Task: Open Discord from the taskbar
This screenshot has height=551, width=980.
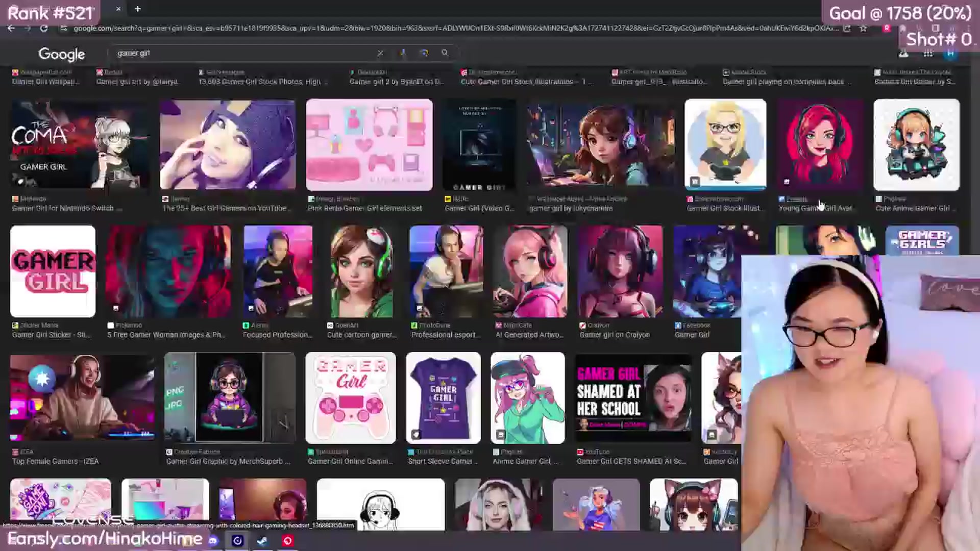Action: tap(213, 541)
